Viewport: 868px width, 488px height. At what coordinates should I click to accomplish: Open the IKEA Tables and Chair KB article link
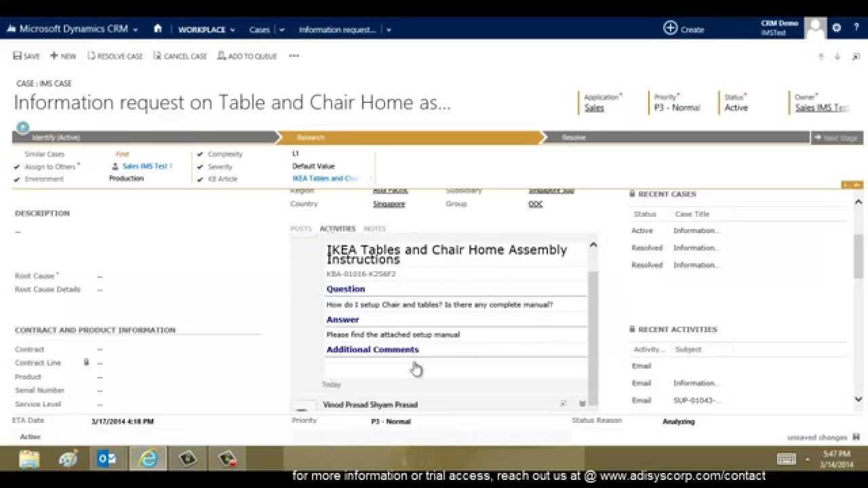coord(325,178)
